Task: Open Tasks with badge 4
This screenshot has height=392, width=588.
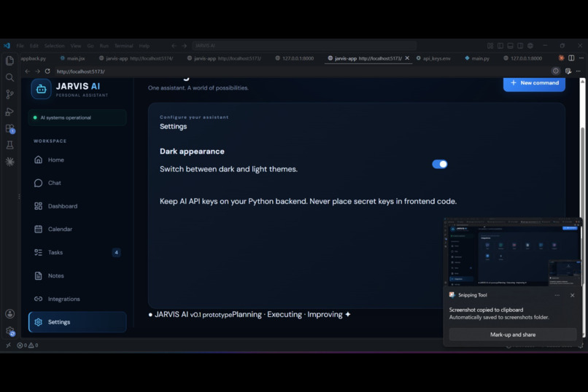Action: point(77,252)
